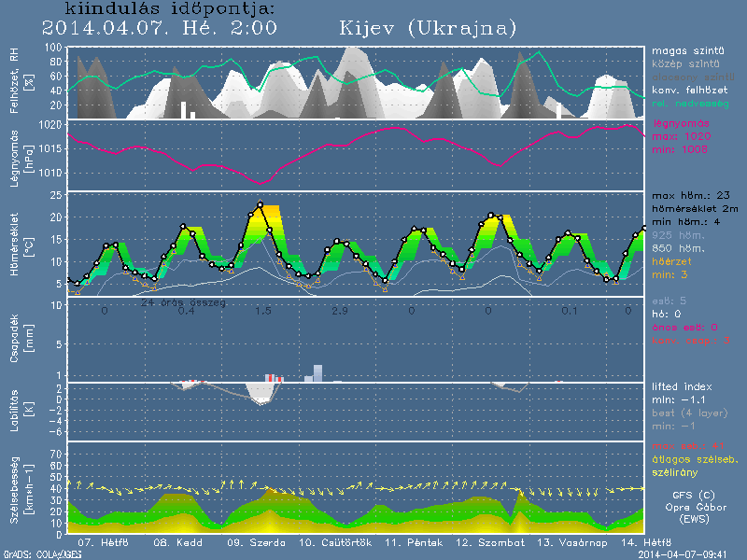The width and height of the screenshot is (747, 560).
Task: Click the tallest blue precipitation bar
Action: click(317, 372)
